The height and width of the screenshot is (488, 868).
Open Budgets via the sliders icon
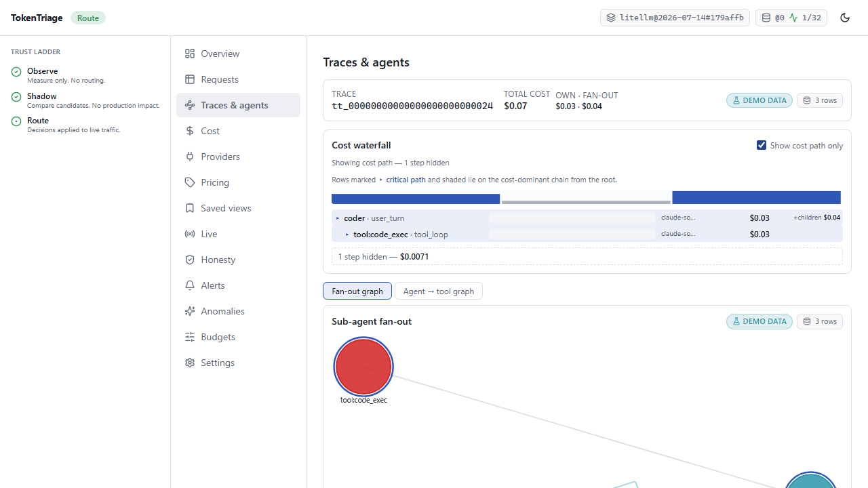click(190, 337)
